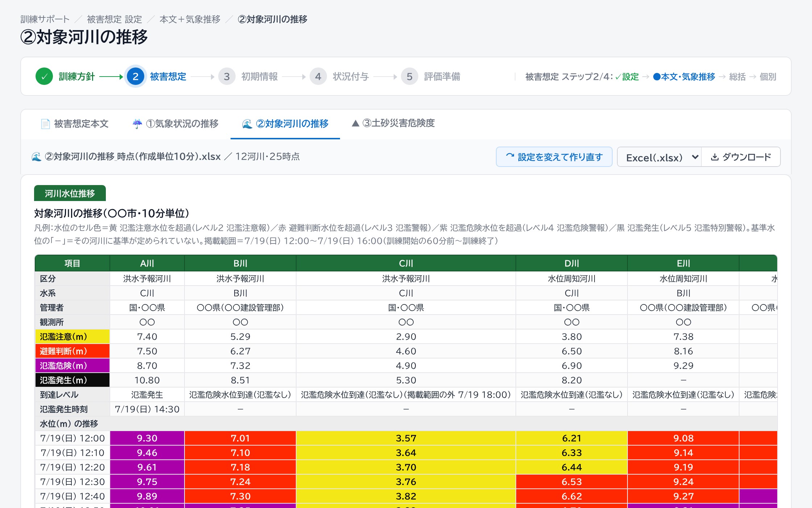The image size is (812, 508).
Task: Click the green checkmark step circle for 訓練方針
Action: click(44, 77)
